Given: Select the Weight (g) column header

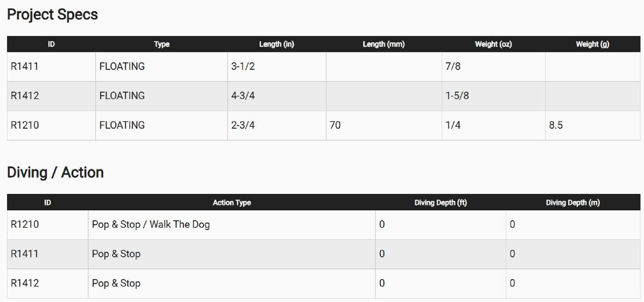Looking at the screenshot, I should click(x=592, y=44).
